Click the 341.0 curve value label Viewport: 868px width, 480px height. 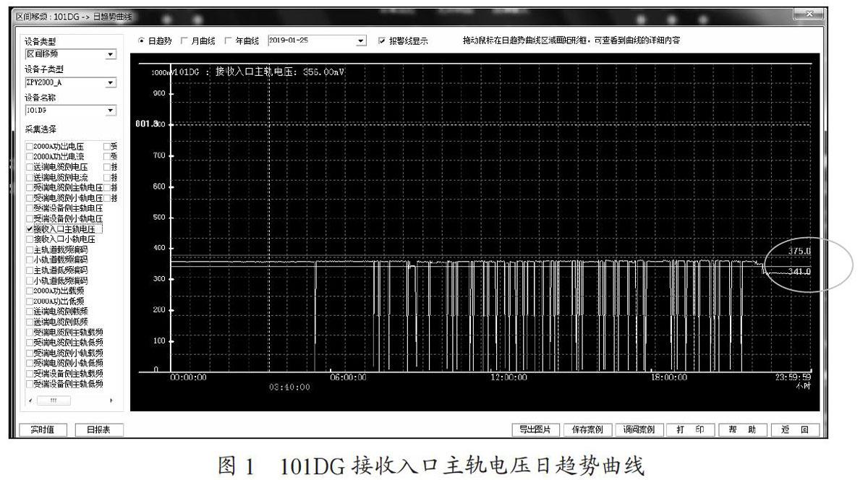pos(799,272)
